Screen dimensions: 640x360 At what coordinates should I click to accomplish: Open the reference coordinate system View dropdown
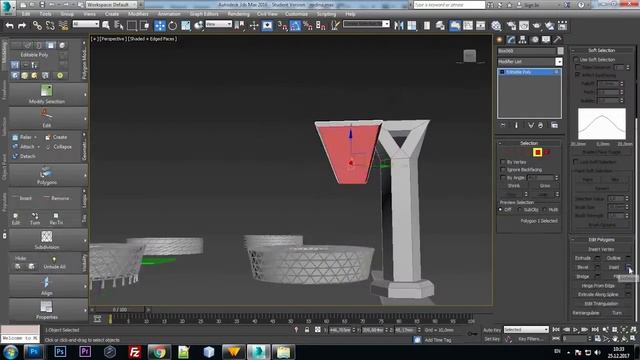click(x=218, y=24)
